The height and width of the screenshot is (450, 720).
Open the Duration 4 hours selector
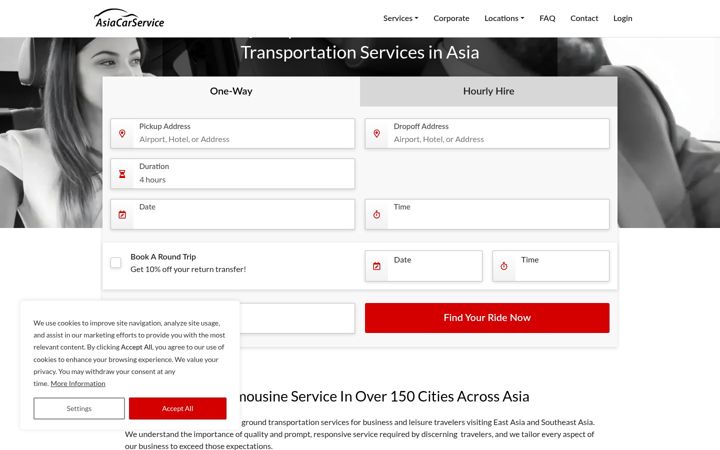tap(232, 174)
